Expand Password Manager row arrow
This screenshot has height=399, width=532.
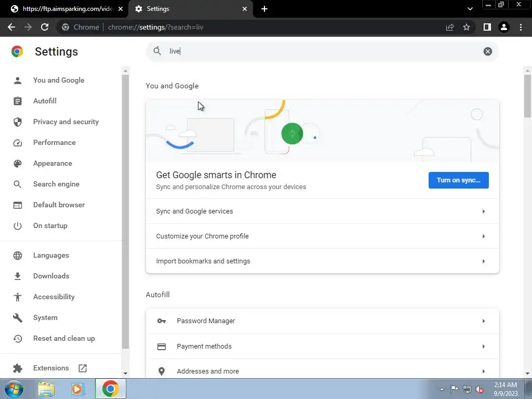(x=484, y=321)
